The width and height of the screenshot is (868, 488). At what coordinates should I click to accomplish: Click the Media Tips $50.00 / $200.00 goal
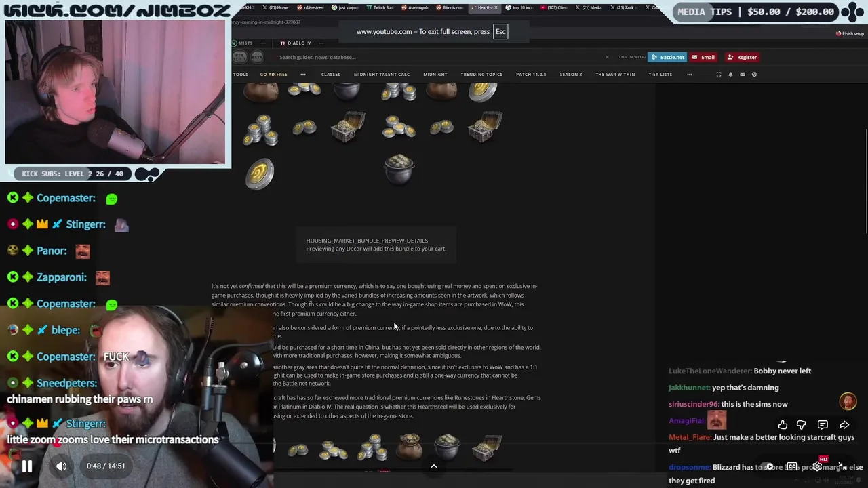tap(755, 12)
